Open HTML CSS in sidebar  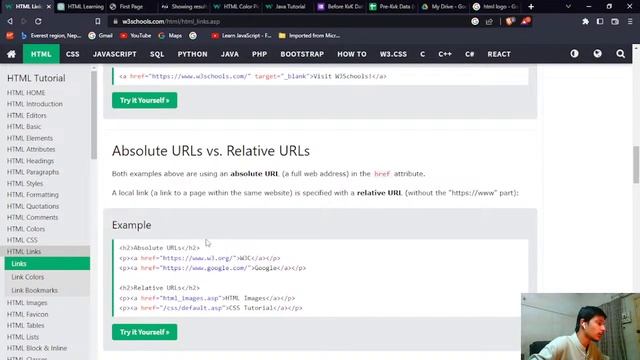click(22, 240)
